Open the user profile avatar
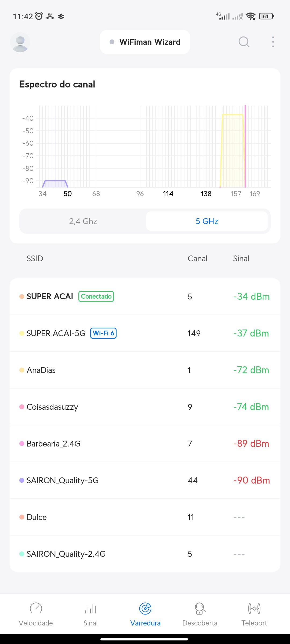This screenshot has width=290, height=644. click(x=20, y=42)
